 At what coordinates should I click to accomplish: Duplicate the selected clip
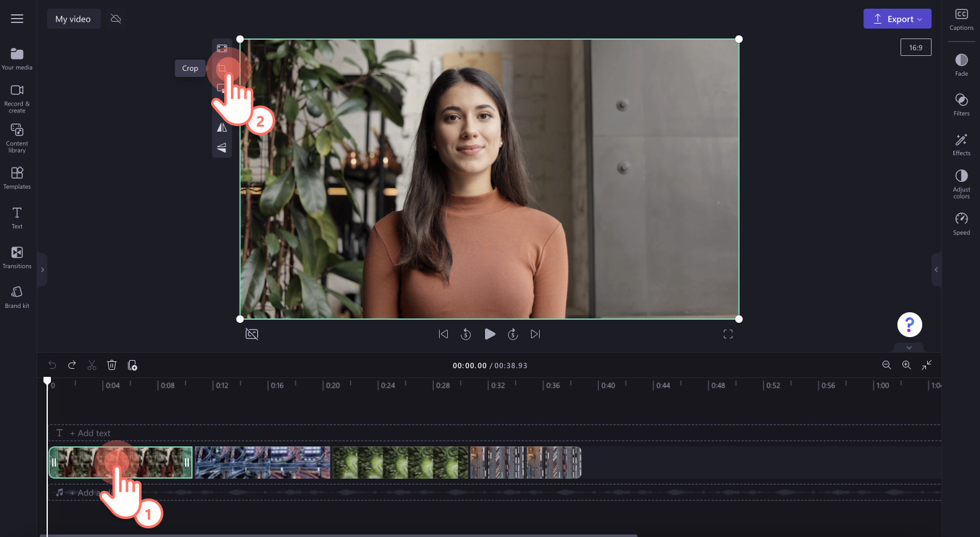point(132,365)
